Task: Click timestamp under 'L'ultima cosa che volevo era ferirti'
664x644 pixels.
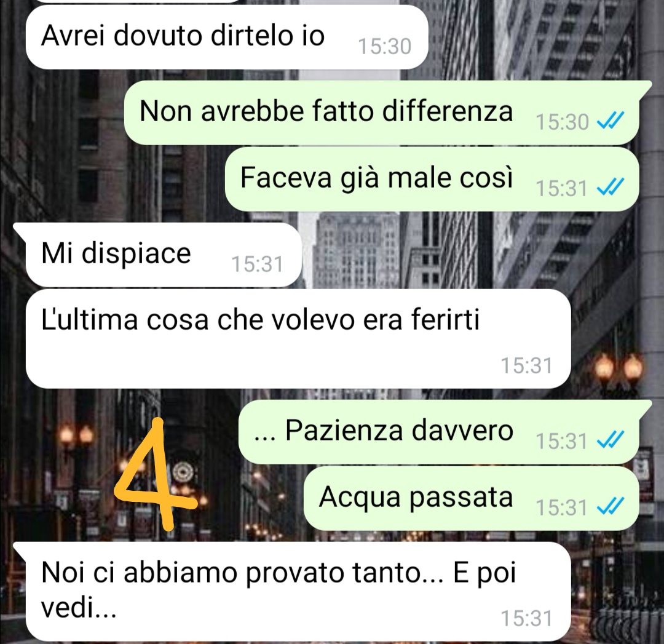Action: point(526,365)
